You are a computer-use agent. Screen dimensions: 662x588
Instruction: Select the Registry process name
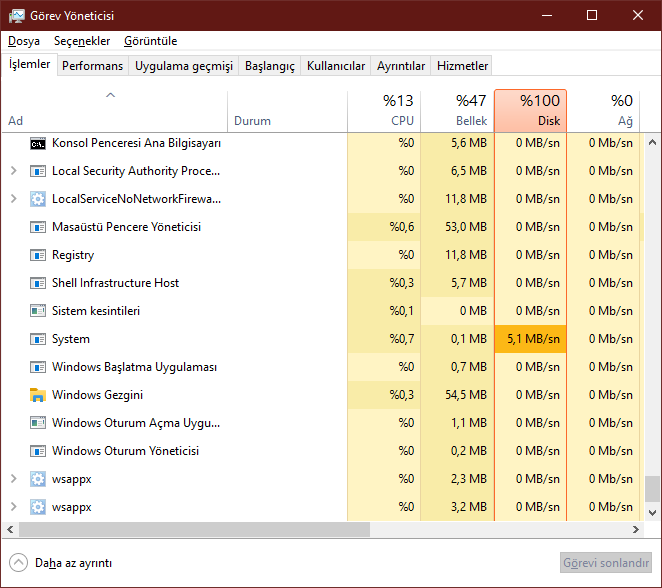[x=73, y=255]
